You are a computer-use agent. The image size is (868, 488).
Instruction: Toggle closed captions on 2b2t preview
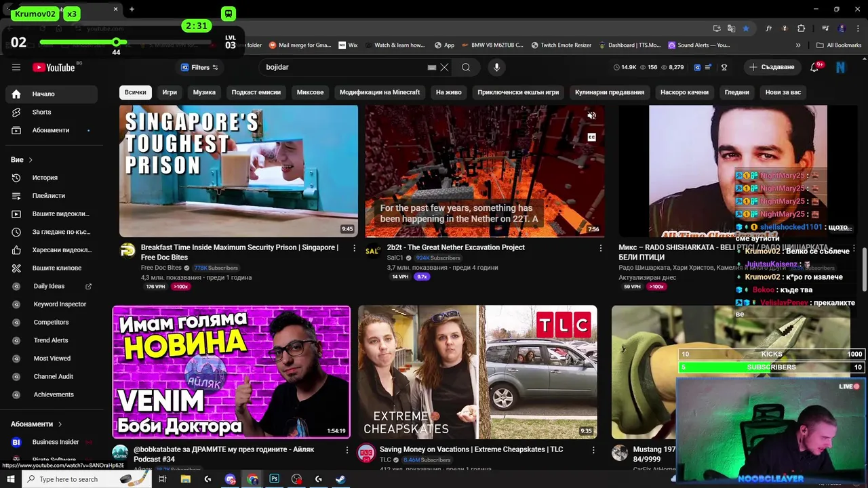(591, 137)
